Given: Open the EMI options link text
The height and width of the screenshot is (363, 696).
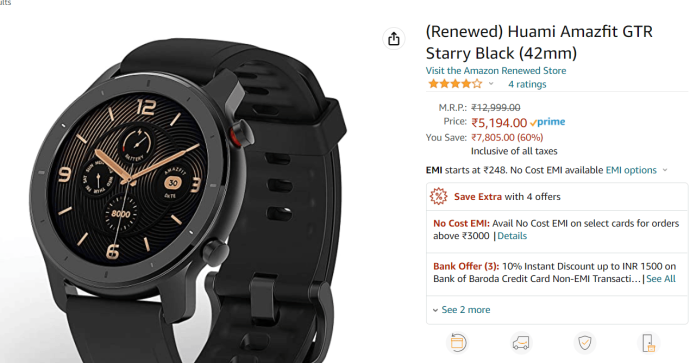Looking at the screenshot, I should point(631,170).
